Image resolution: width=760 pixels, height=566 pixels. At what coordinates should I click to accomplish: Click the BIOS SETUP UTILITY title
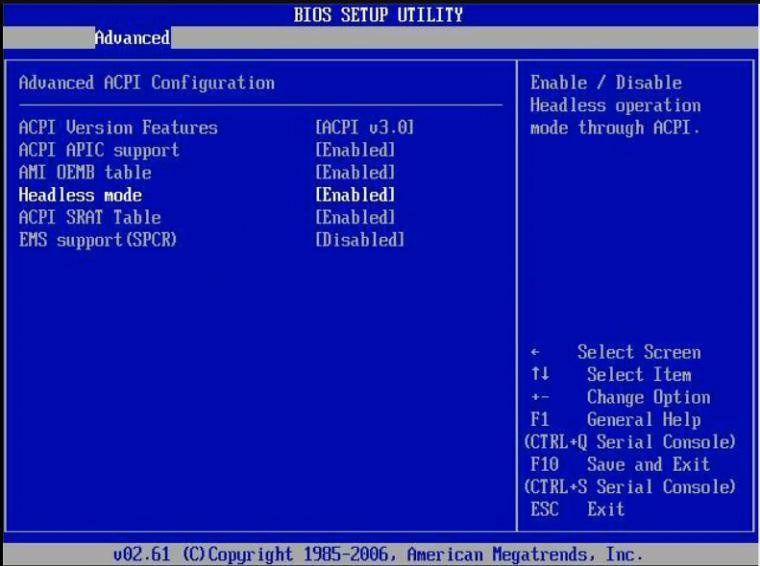click(378, 15)
